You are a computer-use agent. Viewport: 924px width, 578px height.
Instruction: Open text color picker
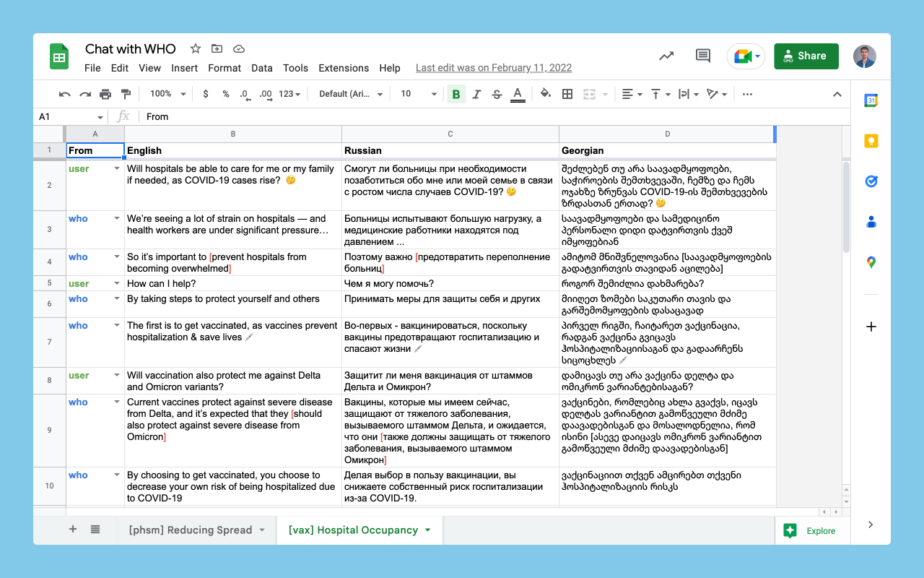point(517,94)
